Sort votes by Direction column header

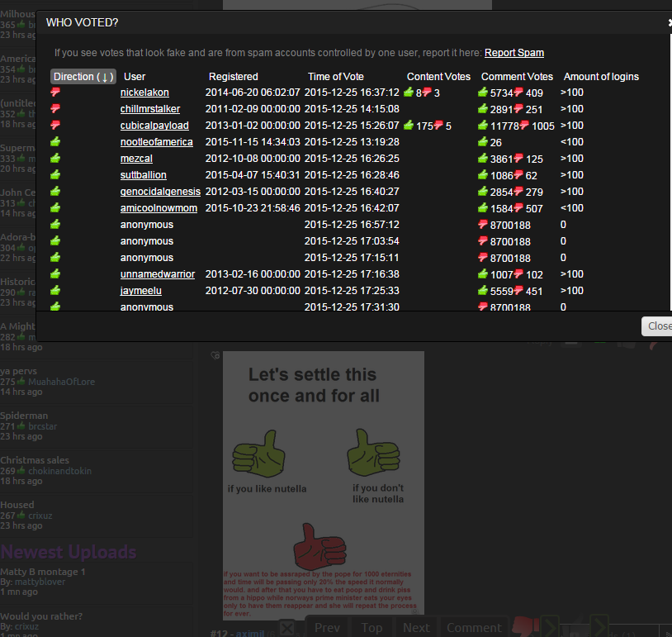pos(83,77)
